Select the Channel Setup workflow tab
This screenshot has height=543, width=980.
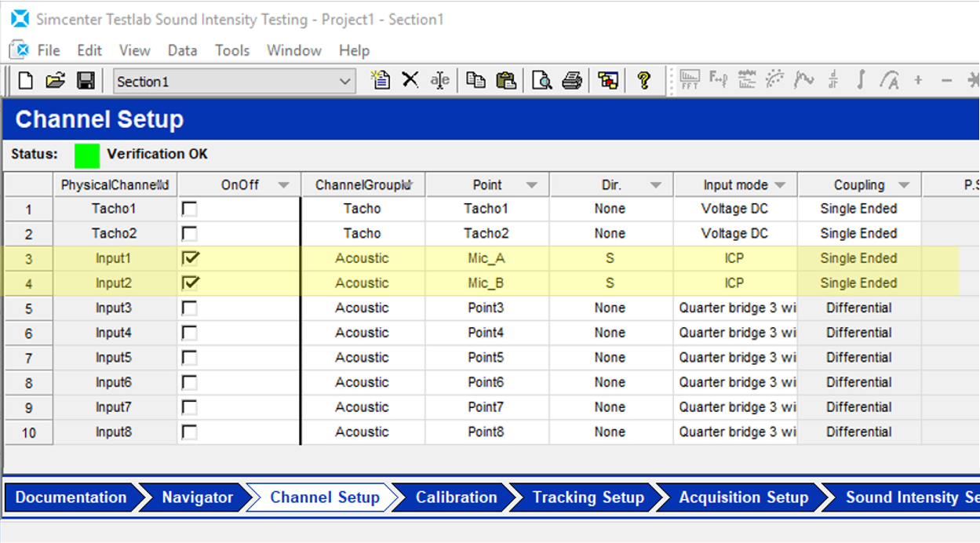coord(324,497)
